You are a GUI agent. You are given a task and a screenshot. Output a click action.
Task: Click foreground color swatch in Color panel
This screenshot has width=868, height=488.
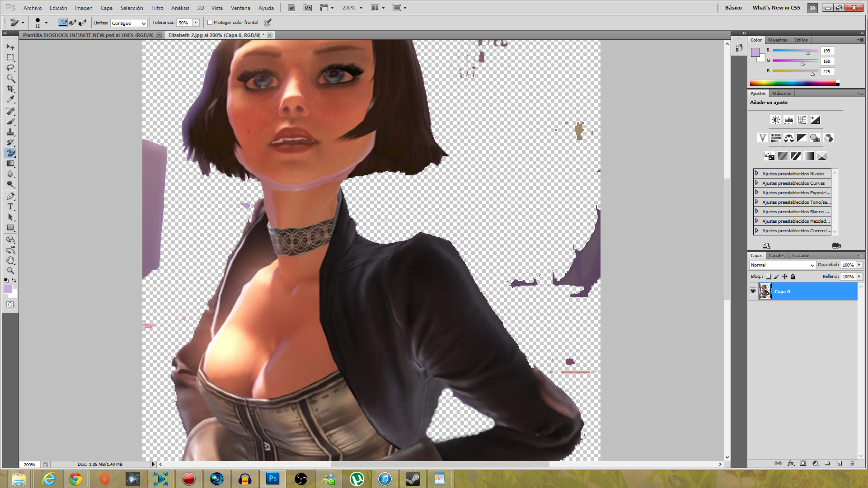click(755, 52)
